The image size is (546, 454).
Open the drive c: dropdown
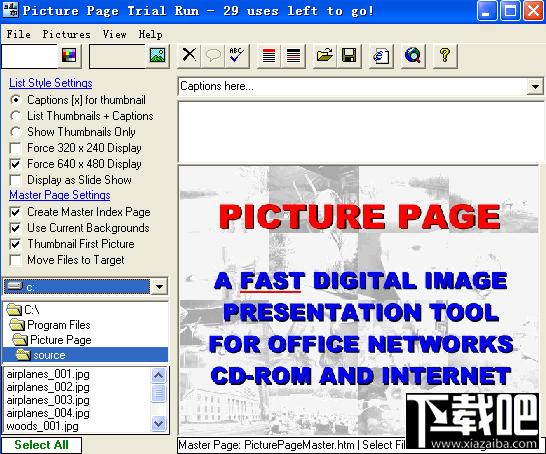click(x=159, y=287)
